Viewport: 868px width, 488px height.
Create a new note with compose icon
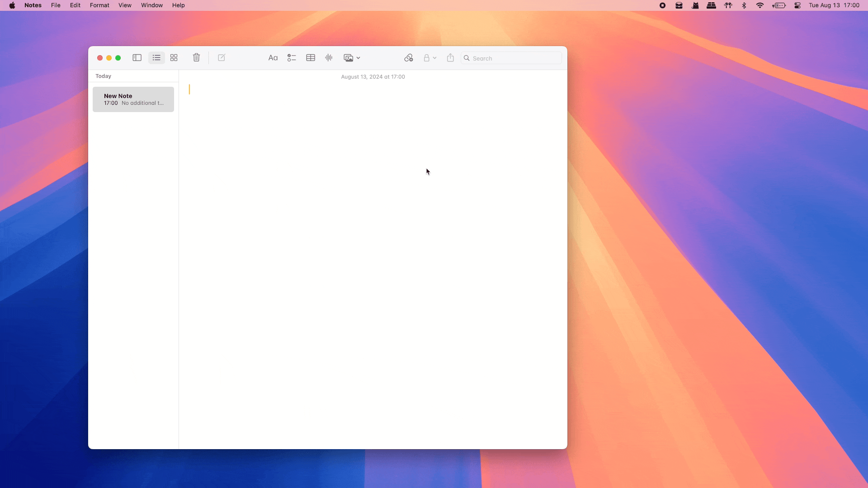click(x=222, y=58)
